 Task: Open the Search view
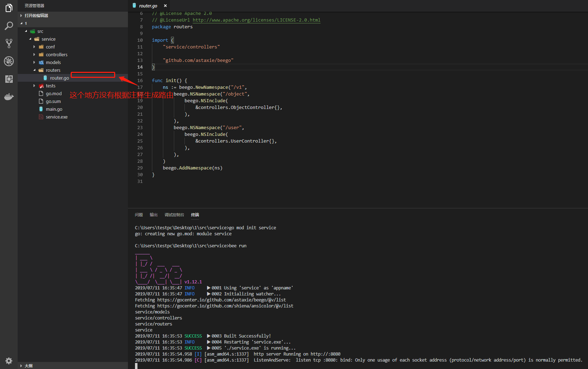pyautogui.click(x=8, y=25)
